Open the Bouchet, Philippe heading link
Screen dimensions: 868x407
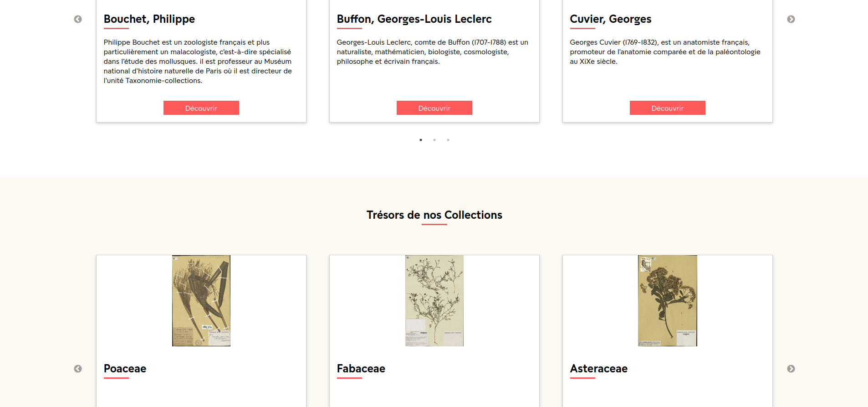pos(149,19)
